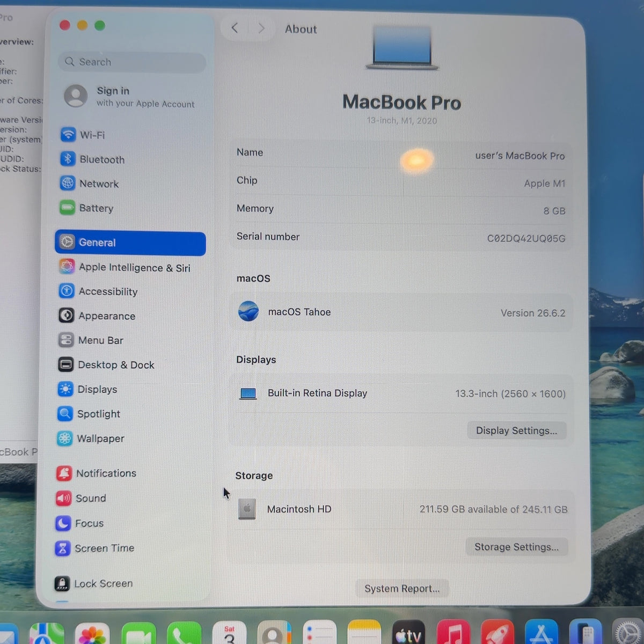Open Apple Intelligence & Siri settings
The height and width of the screenshot is (644, 644).
click(x=125, y=267)
